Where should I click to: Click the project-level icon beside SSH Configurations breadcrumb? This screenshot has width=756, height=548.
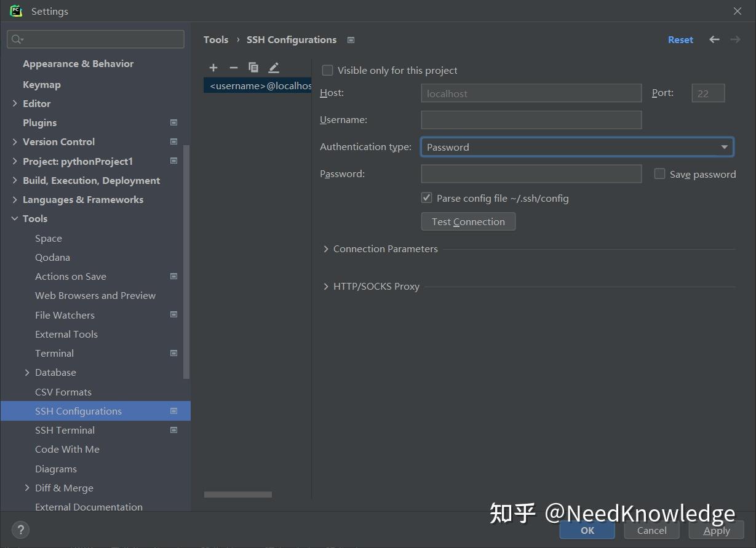[351, 40]
